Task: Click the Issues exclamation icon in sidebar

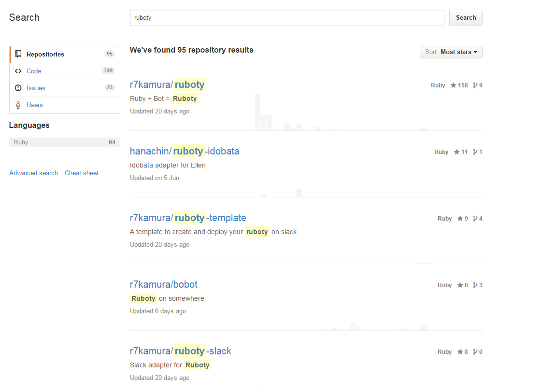Action: pyautogui.click(x=18, y=88)
